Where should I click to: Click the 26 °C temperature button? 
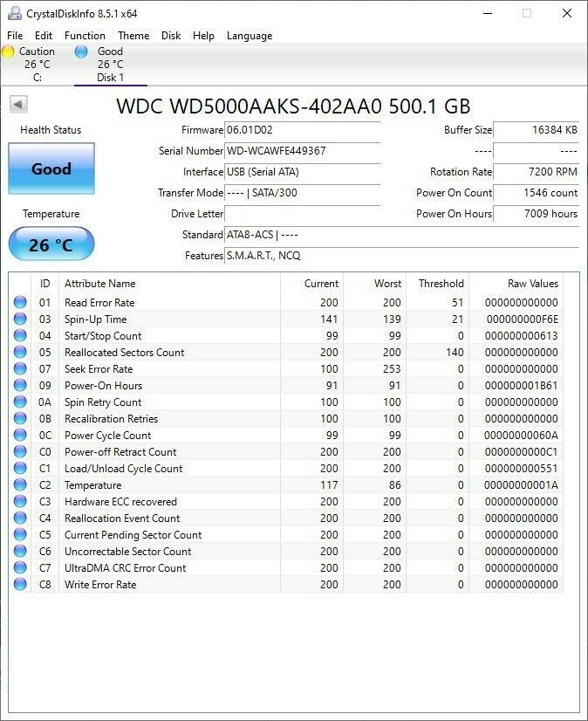click(x=51, y=244)
